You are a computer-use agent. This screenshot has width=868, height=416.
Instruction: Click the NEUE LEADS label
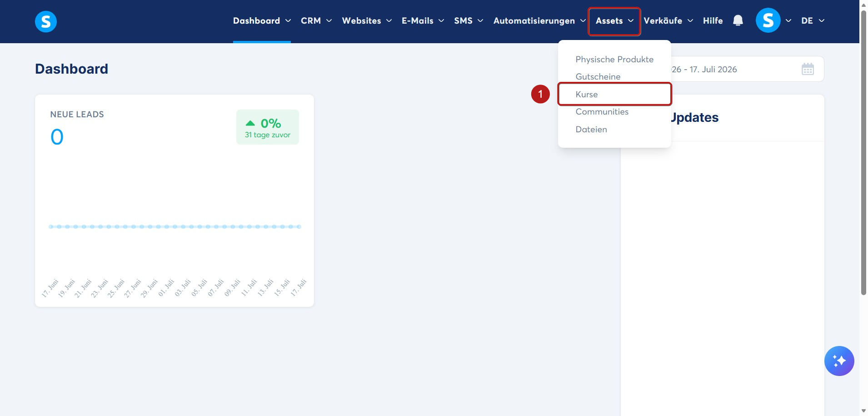point(77,114)
